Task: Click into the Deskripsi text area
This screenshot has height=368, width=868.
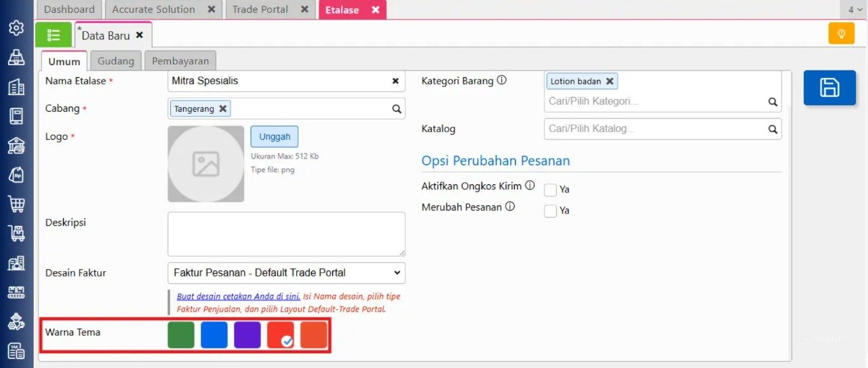Action: [x=286, y=234]
